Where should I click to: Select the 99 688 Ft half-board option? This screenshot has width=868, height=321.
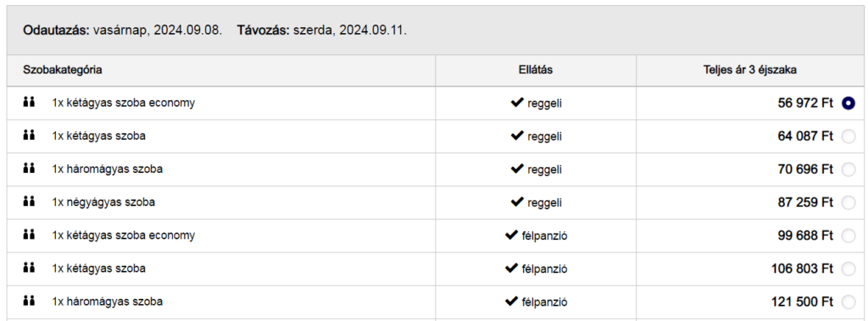[848, 235]
